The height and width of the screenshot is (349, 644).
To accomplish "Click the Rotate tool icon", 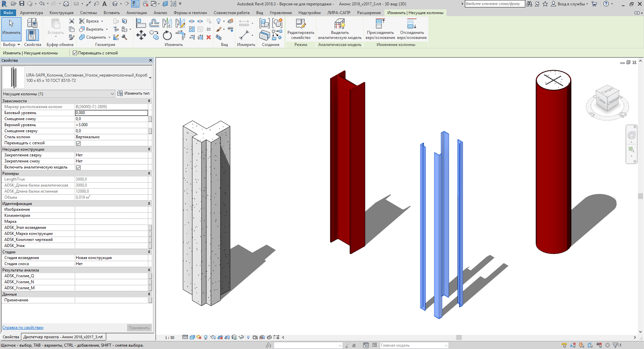I will [167, 35].
